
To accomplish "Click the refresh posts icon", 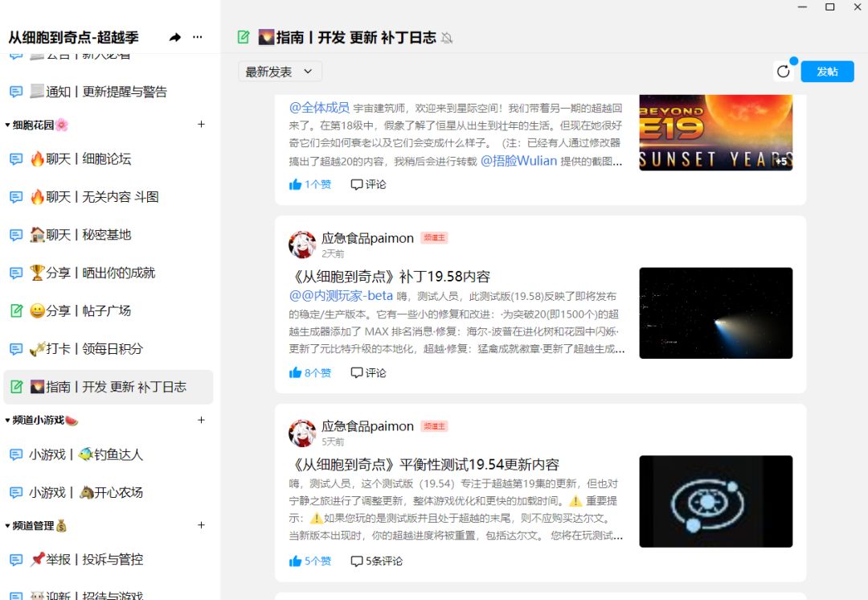I will tap(784, 72).
